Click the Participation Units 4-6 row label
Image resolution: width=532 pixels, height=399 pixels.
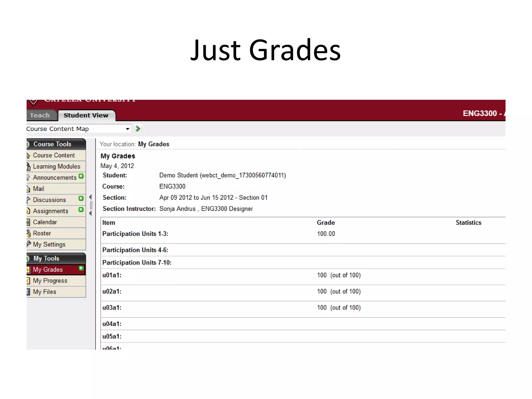pyautogui.click(x=135, y=250)
